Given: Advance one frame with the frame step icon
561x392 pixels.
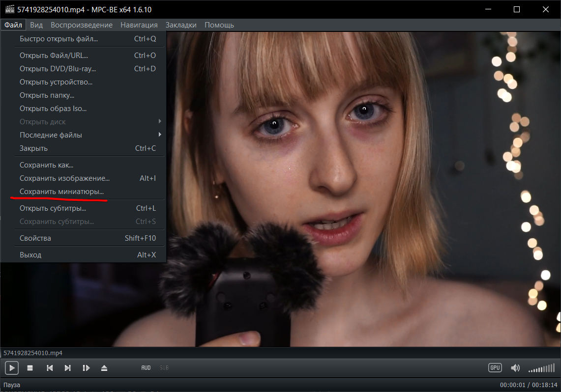Looking at the screenshot, I should pyautogui.click(x=86, y=368).
